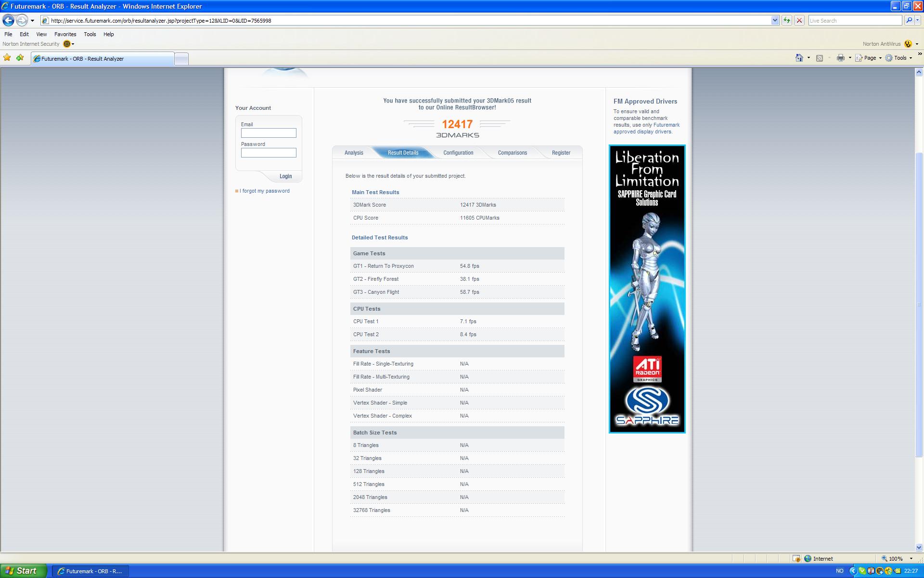Image resolution: width=924 pixels, height=578 pixels.
Task: Open the Help menu
Action: point(109,34)
